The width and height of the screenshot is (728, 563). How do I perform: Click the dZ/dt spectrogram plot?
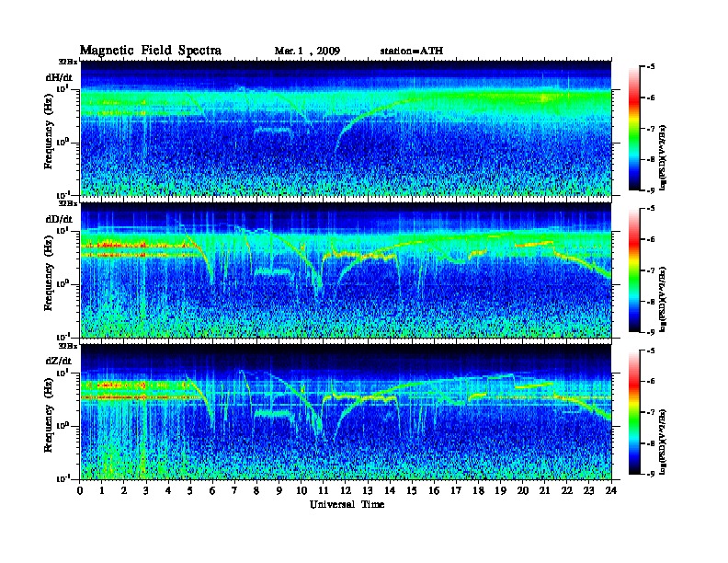click(x=346, y=411)
